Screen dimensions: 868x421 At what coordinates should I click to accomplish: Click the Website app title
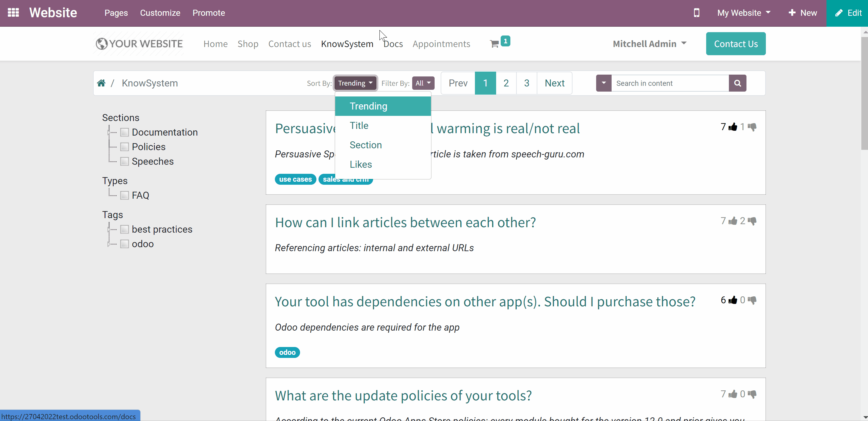tap(53, 13)
